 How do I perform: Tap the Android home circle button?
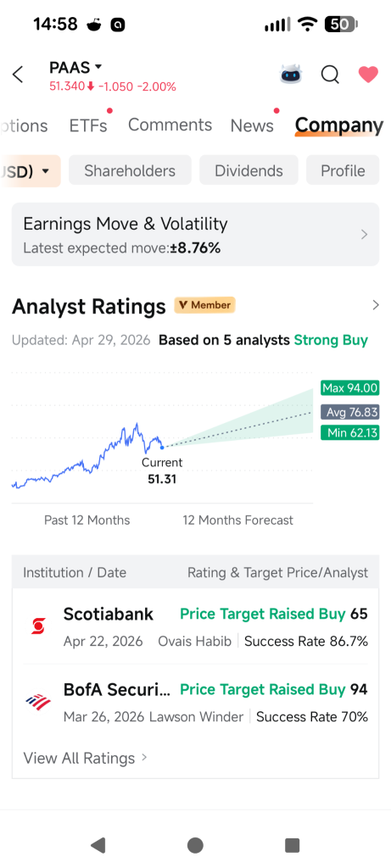[x=195, y=845]
